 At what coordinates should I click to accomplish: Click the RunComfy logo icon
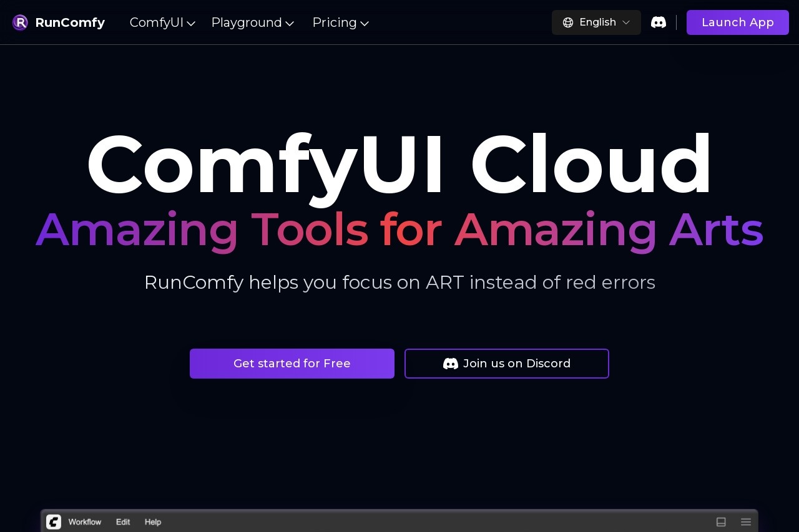pyautogui.click(x=20, y=22)
